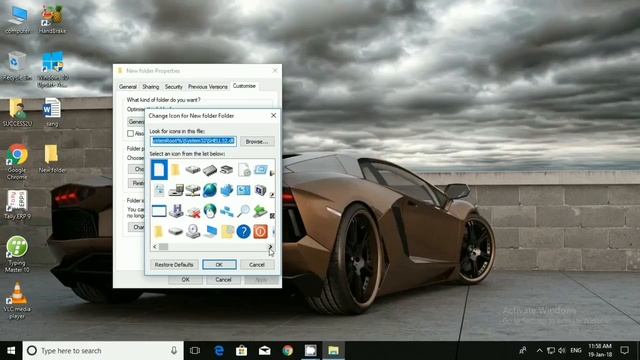The image size is (640, 360).
Task: Select the yellow folder icon in bottom row
Action: tap(158, 231)
